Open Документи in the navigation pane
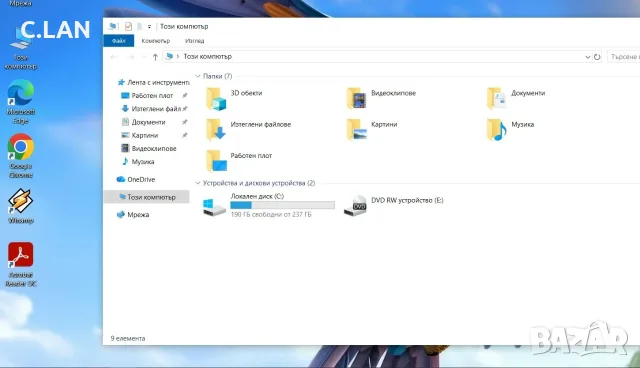 148,122
